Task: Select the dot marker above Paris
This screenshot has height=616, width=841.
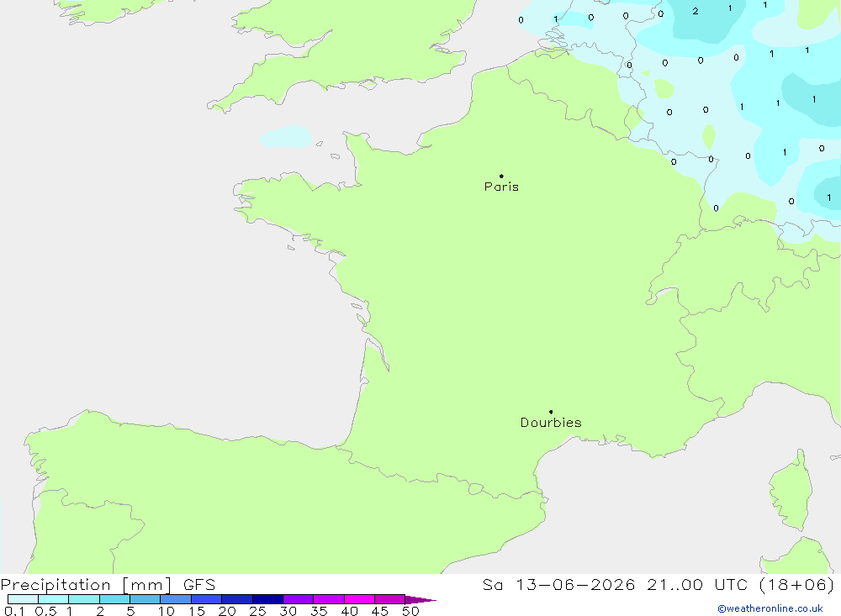Action: pyautogui.click(x=501, y=176)
